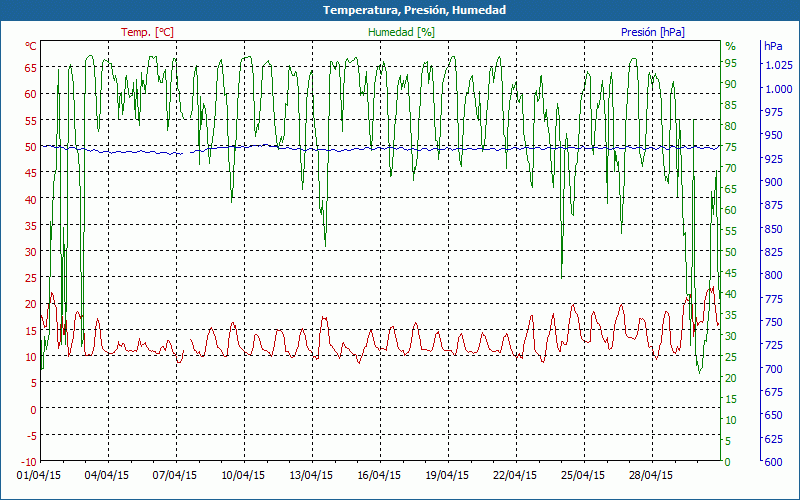The image size is (800, 500).
Task: Click "50" on the red temperature axis
Action: [x=31, y=146]
